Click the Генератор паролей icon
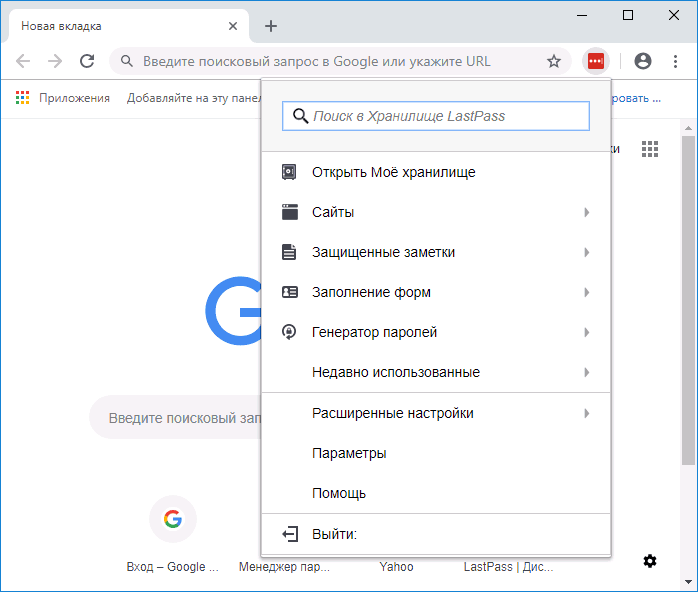Image resolution: width=698 pixels, height=592 pixels. tap(289, 332)
